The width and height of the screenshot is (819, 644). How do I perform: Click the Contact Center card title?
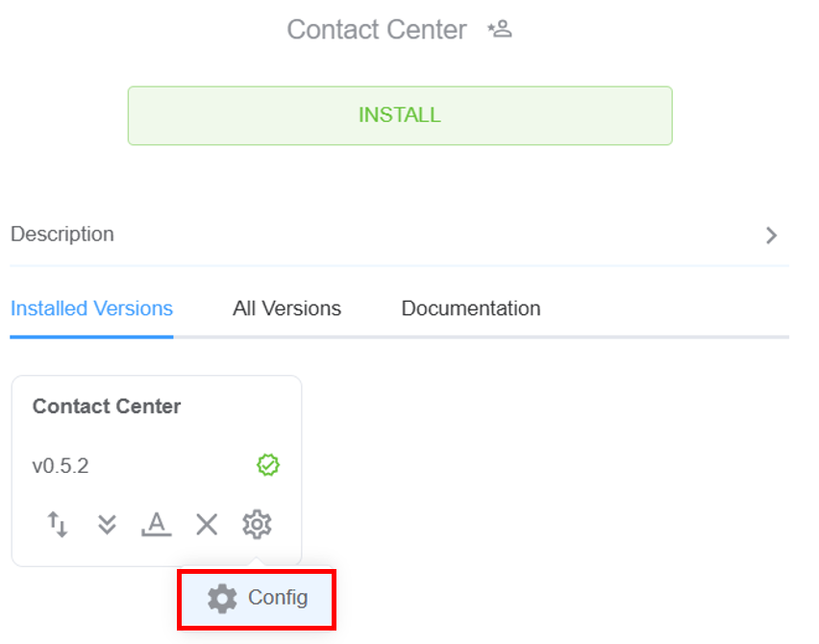pyautogui.click(x=107, y=407)
